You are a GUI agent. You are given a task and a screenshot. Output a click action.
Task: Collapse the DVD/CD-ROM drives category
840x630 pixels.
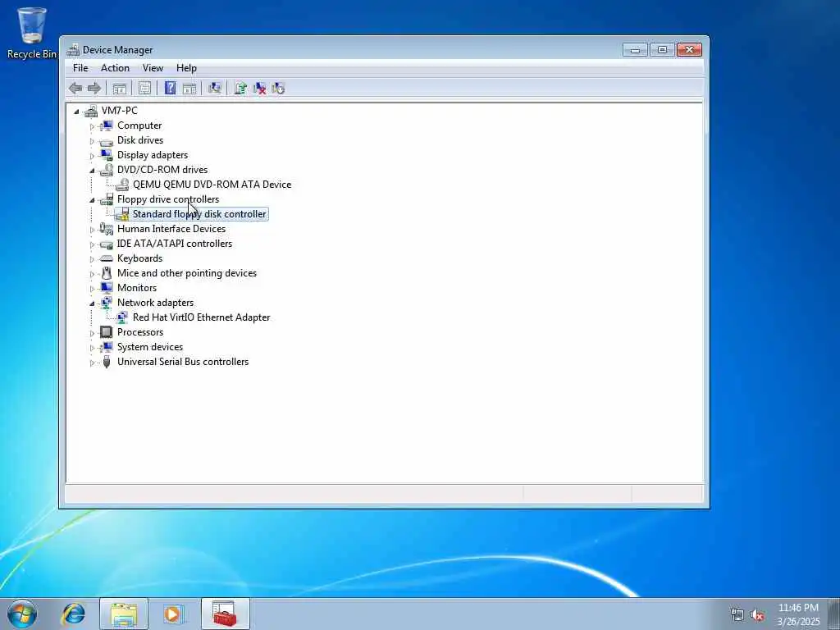point(92,171)
